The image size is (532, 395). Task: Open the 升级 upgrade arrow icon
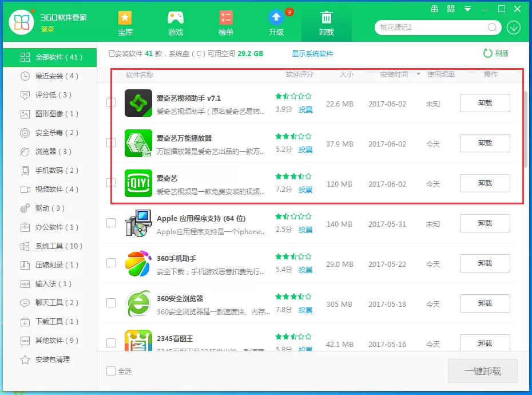click(276, 17)
